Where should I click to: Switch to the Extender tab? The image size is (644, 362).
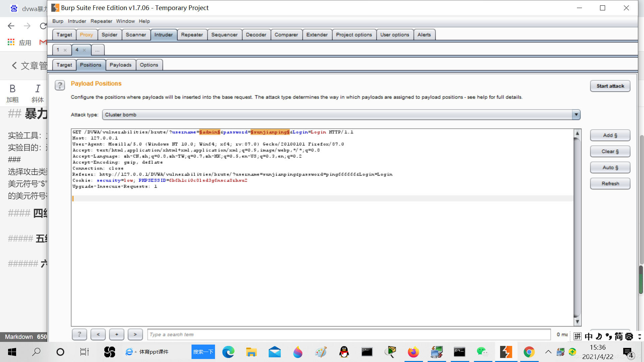pyautogui.click(x=317, y=35)
